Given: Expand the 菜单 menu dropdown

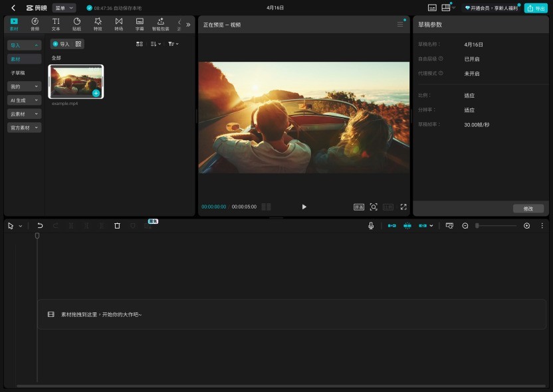Looking at the screenshot, I should click(64, 8).
